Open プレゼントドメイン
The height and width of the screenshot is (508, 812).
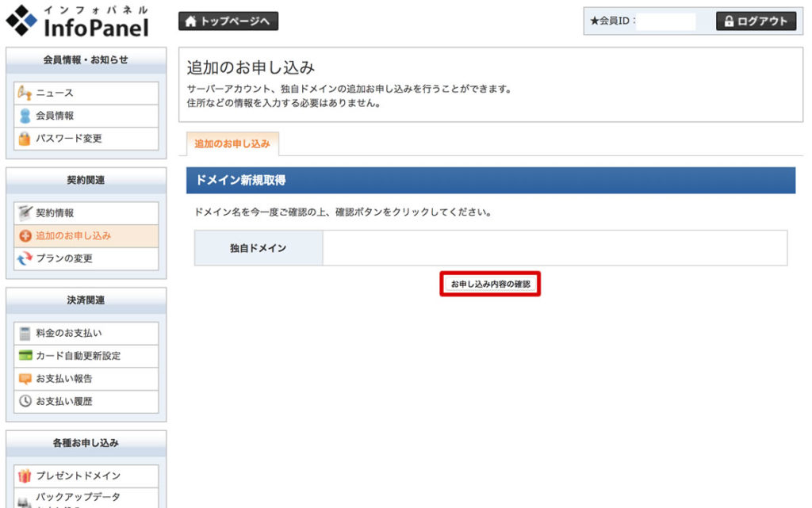pyautogui.click(x=86, y=476)
